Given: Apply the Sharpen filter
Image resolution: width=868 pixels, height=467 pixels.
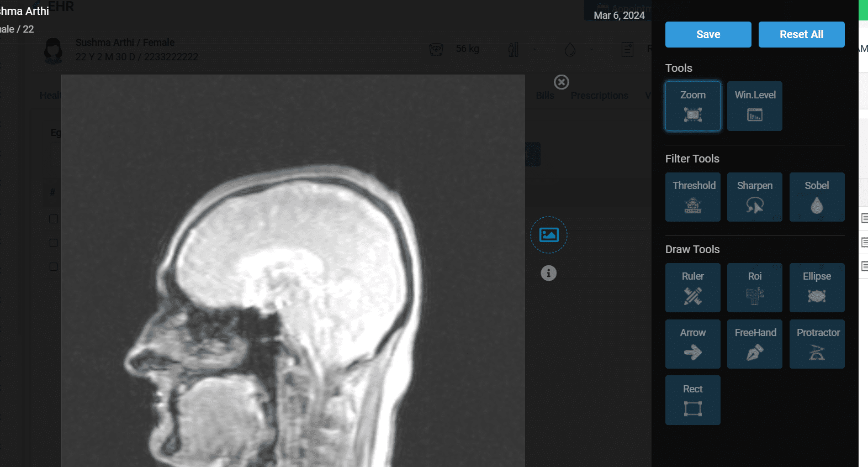Looking at the screenshot, I should (x=754, y=197).
